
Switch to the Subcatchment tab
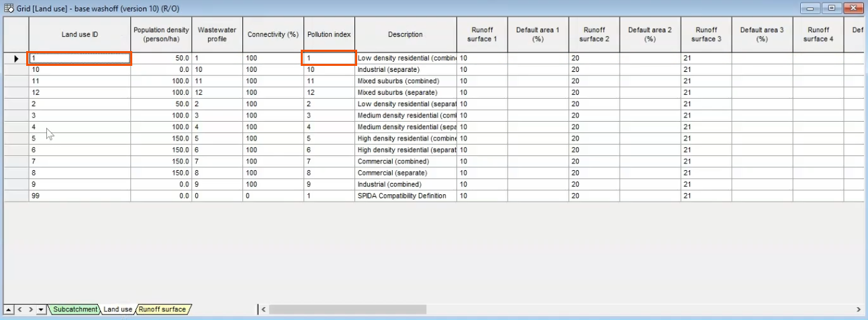(75, 309)
